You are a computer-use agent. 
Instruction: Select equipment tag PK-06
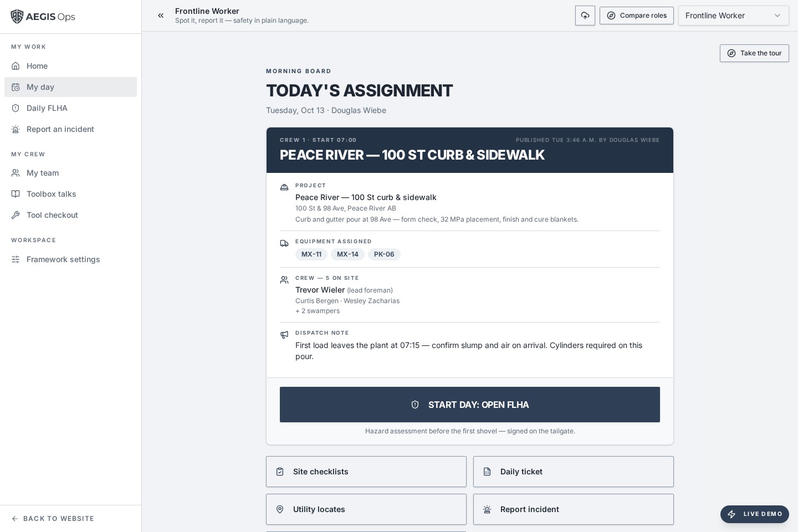click(x=384, y=254)
